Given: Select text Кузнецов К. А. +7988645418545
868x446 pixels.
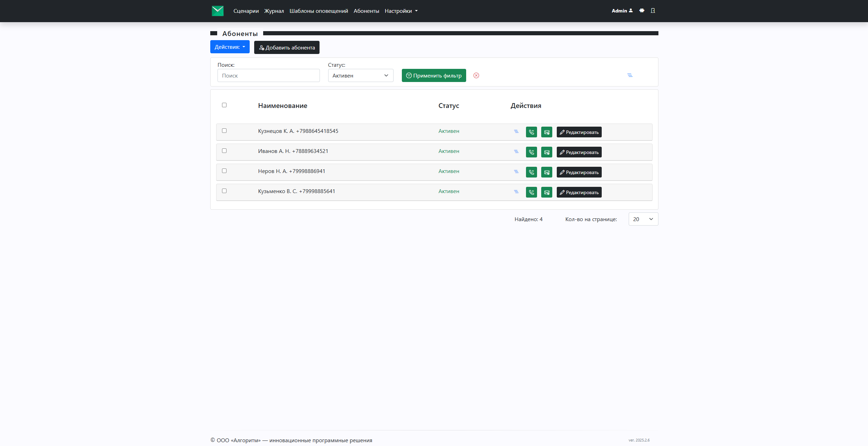Looking at the screenshot, I should coord(298,131).
